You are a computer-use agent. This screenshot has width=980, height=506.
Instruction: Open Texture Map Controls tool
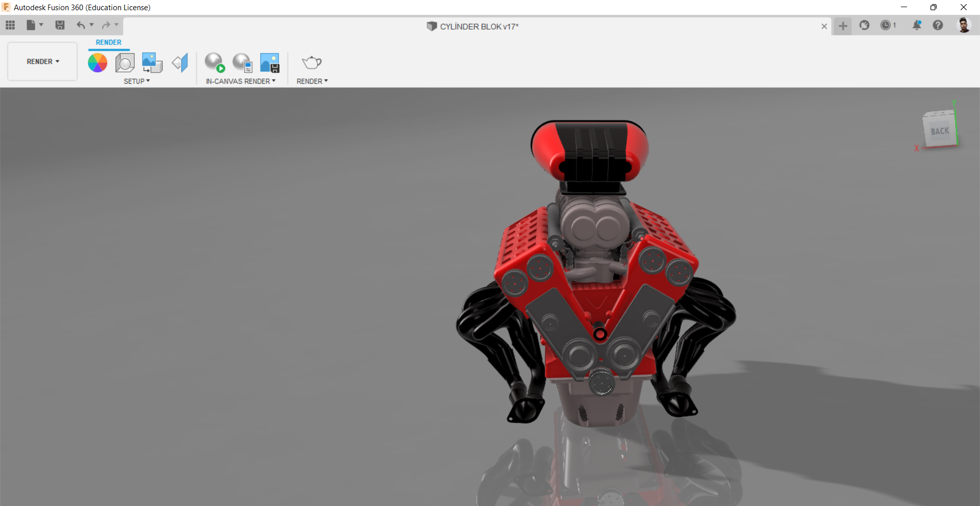click(x=180, y=63)
